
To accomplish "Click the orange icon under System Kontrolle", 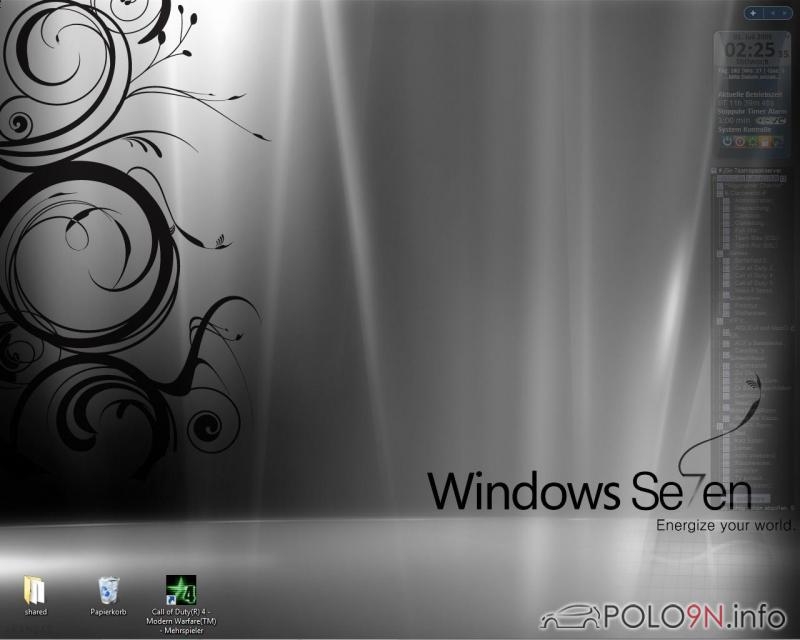I will point(764,141).
